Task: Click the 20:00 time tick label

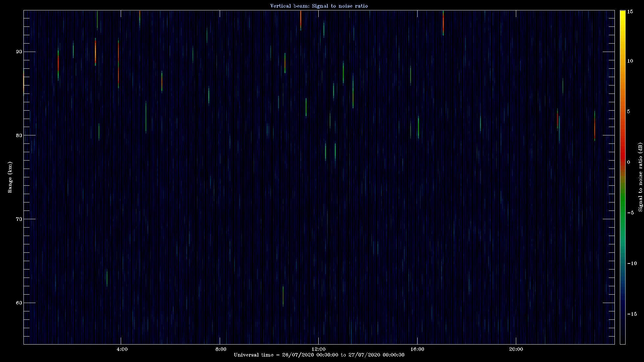Action: click(x=516, y=349)
